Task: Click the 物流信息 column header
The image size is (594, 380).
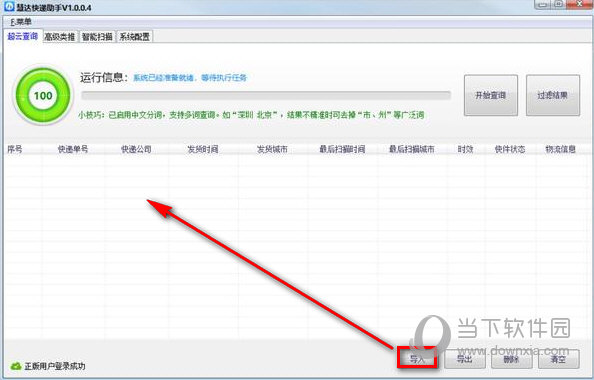Action: coord(560,149)
